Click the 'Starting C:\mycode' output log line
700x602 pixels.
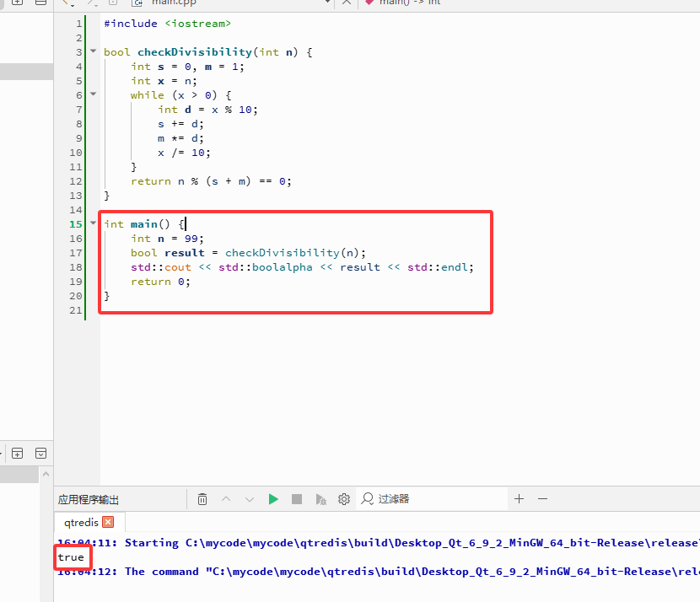pyautogui.click(x=379, y=543)
